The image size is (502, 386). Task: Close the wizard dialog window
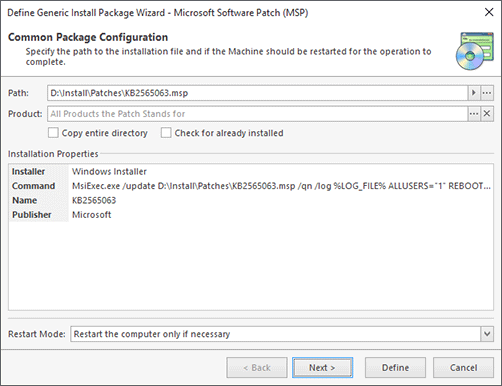tap(489, 12)
